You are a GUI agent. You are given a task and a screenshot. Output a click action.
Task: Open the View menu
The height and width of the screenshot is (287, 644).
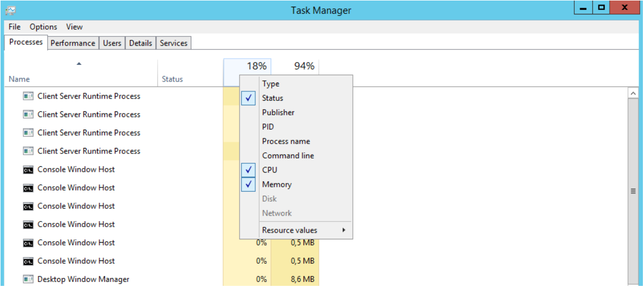coord(74,27)
